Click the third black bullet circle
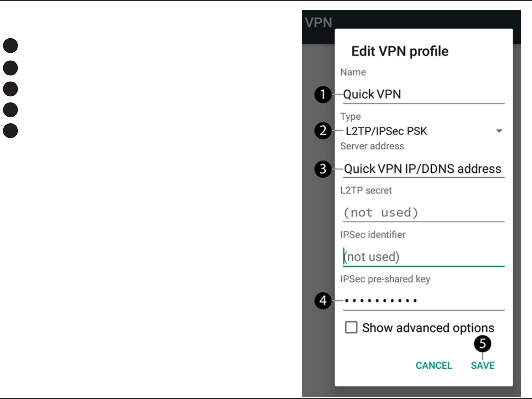The height and width of the screenshot is (399, 532). click(11, 89)
